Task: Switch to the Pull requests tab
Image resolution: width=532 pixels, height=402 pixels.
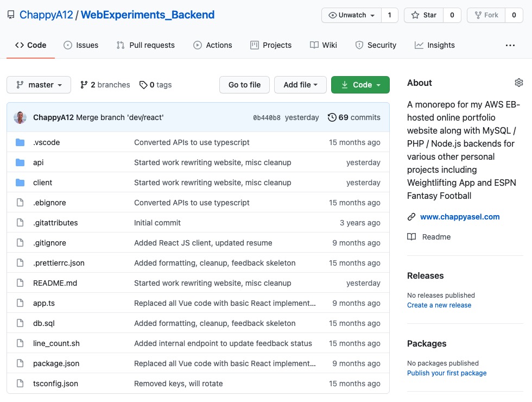Action: coord(145,45)
